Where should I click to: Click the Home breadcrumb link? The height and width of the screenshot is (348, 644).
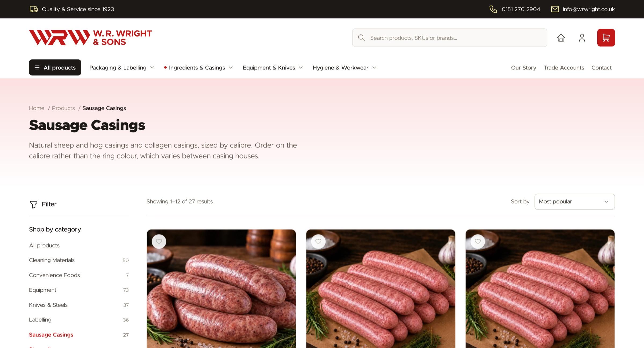point(36,108)
